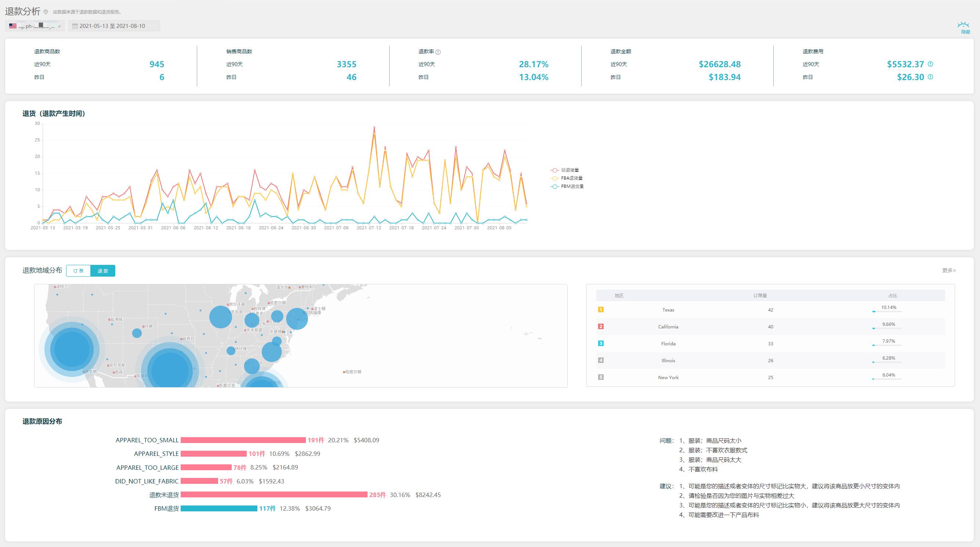The image size is (980, 547).
Task: Toggle FBM退货量 series in chart legend
Action: coord(567,186)
